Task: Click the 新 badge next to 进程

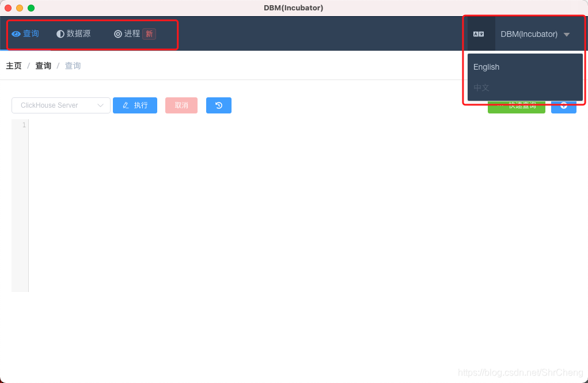Action: click(149, 34)
